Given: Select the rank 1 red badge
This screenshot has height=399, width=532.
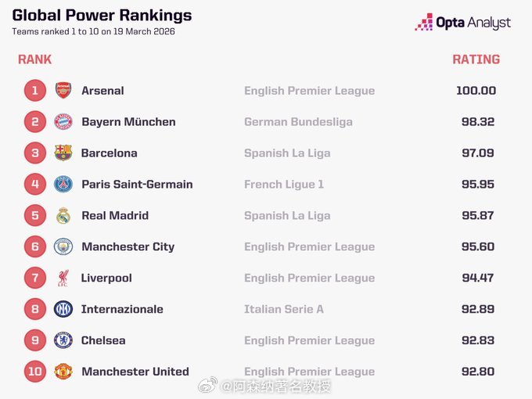Looking at the screenshot, I should [35, 91].
